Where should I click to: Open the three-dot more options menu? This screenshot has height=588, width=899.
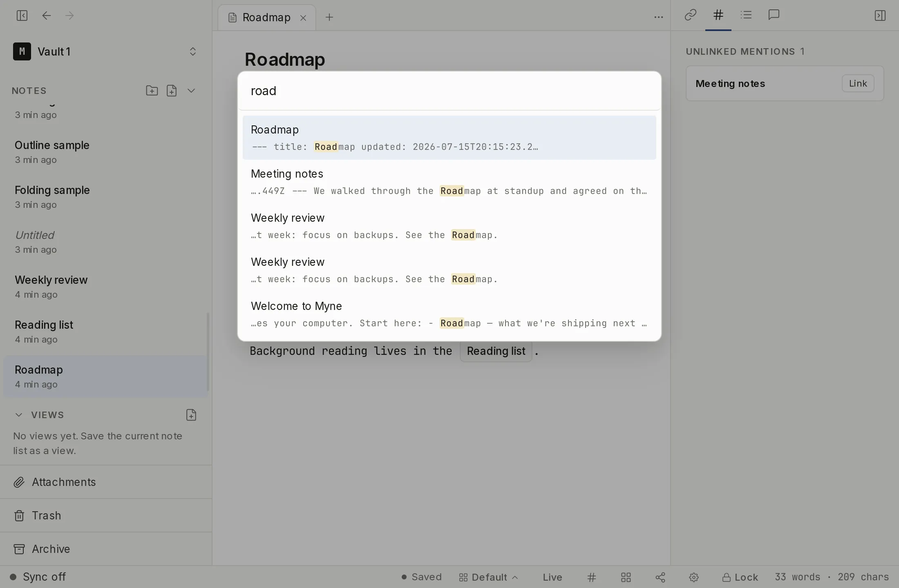[658, 17]
